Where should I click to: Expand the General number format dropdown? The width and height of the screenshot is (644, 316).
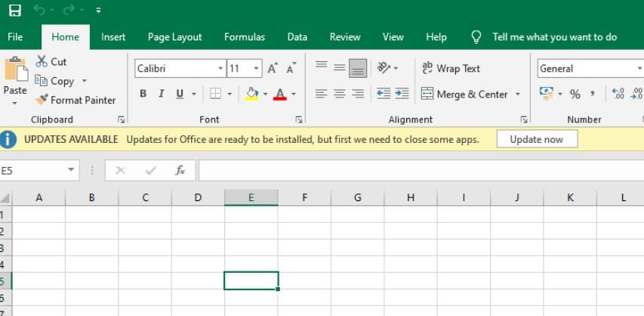coord(639,69)
